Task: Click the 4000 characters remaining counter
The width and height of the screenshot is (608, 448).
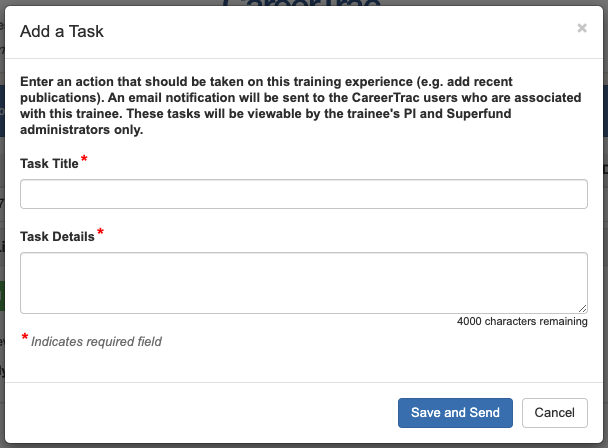Action: (x=522, y=321)
